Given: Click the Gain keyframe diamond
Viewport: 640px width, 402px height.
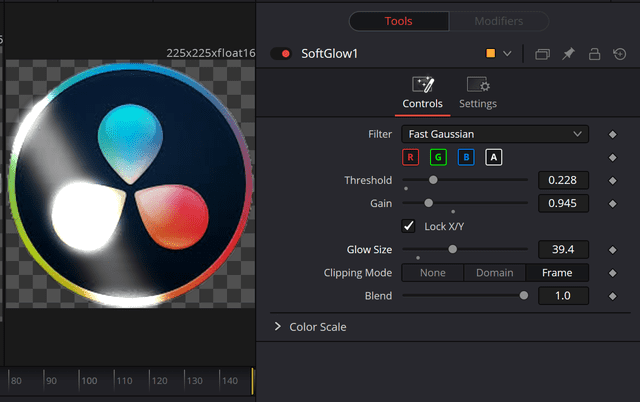Looking at the screenshot, I should (613, 204).
